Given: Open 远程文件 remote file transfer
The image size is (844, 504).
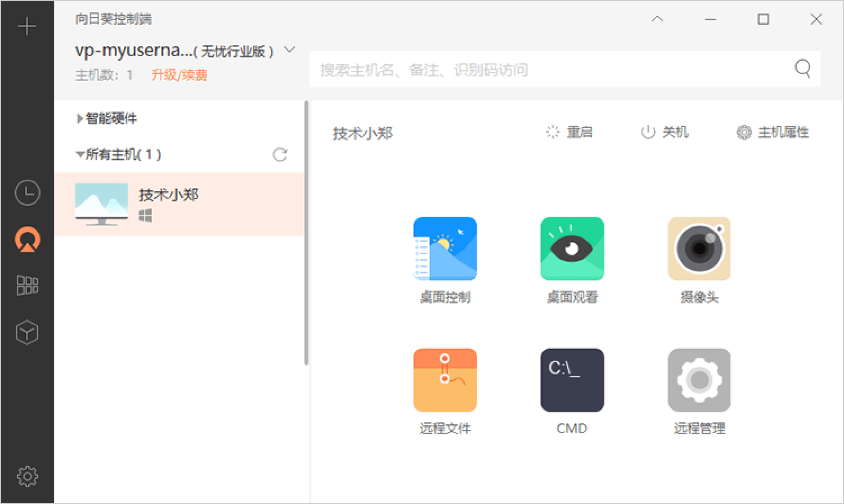Looking at the screenshot, I should tap(445, 391).
